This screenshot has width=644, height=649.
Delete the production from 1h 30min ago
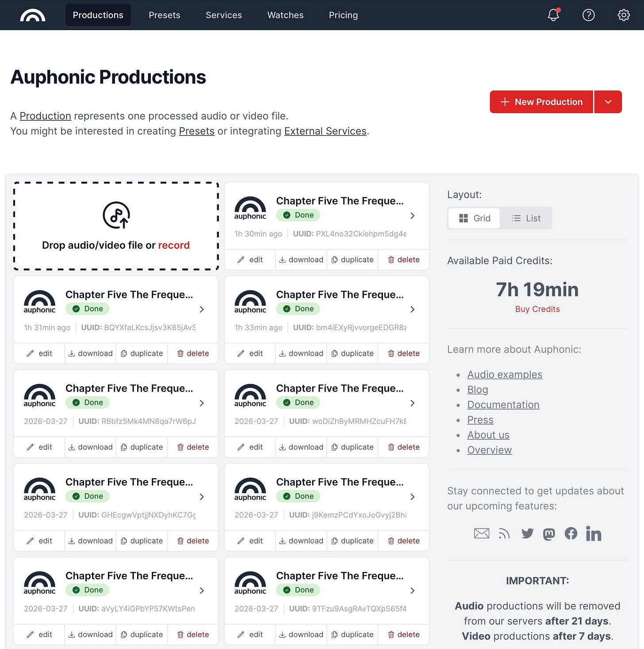tap(404, 260)
